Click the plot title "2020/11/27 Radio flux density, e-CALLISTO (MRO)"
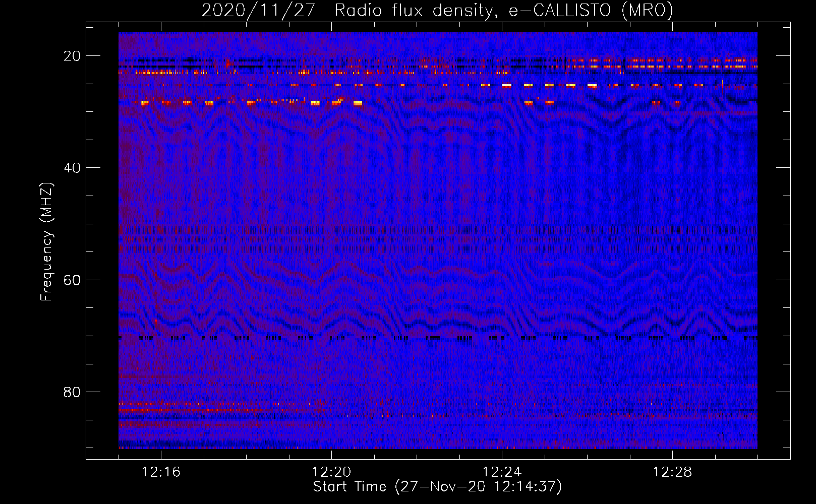This screenshot has height=504, width=816. click(437, 10)
